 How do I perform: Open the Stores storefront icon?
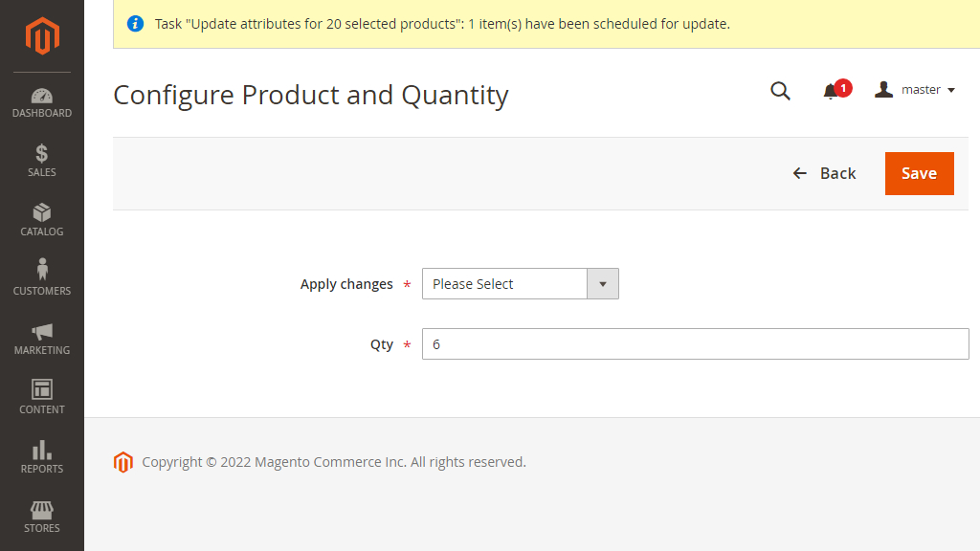[42, 510]
